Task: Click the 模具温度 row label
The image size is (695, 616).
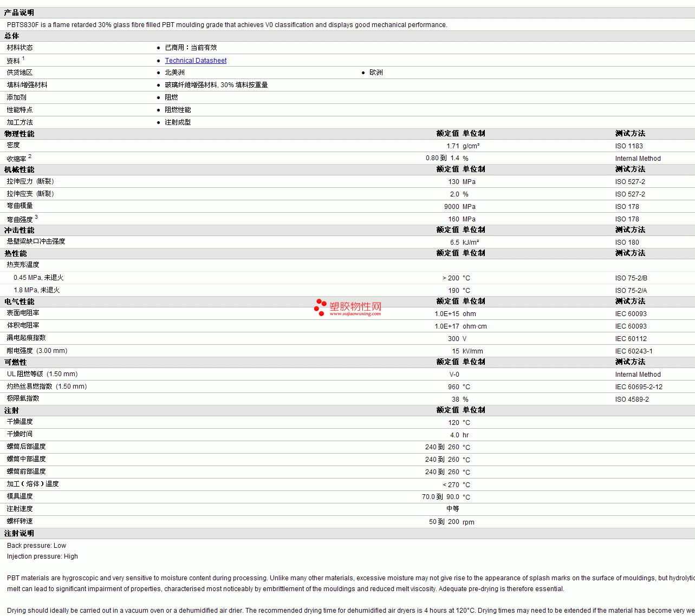Action: point(20,496)
